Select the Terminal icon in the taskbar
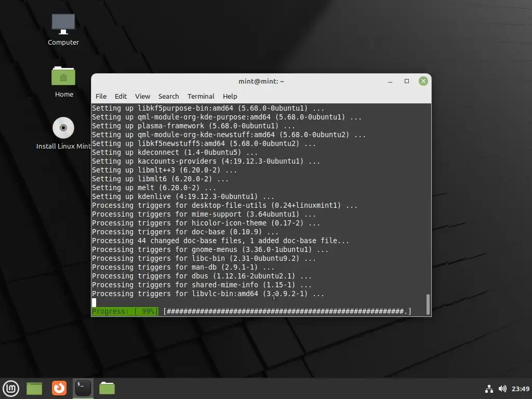Screen dimensions: 532x399 pyautogui.click(x=83, y=388)
